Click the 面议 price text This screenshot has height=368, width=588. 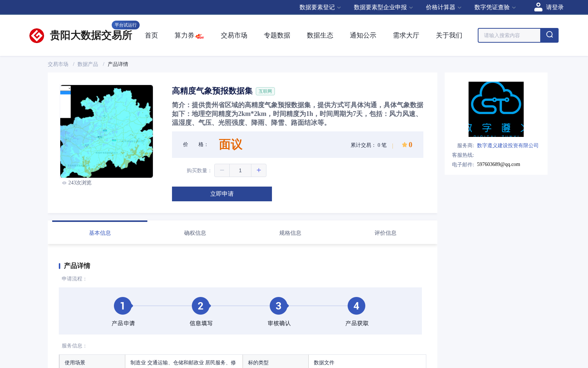pos(230,145)
